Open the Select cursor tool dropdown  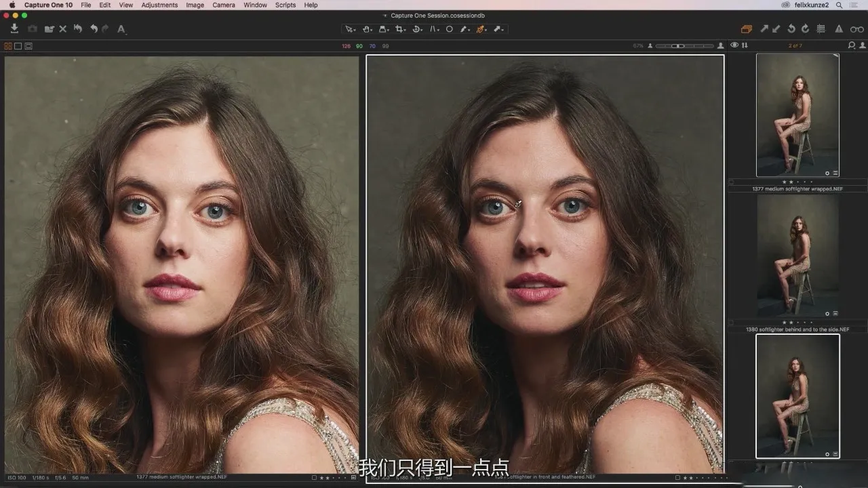[350, 29]
